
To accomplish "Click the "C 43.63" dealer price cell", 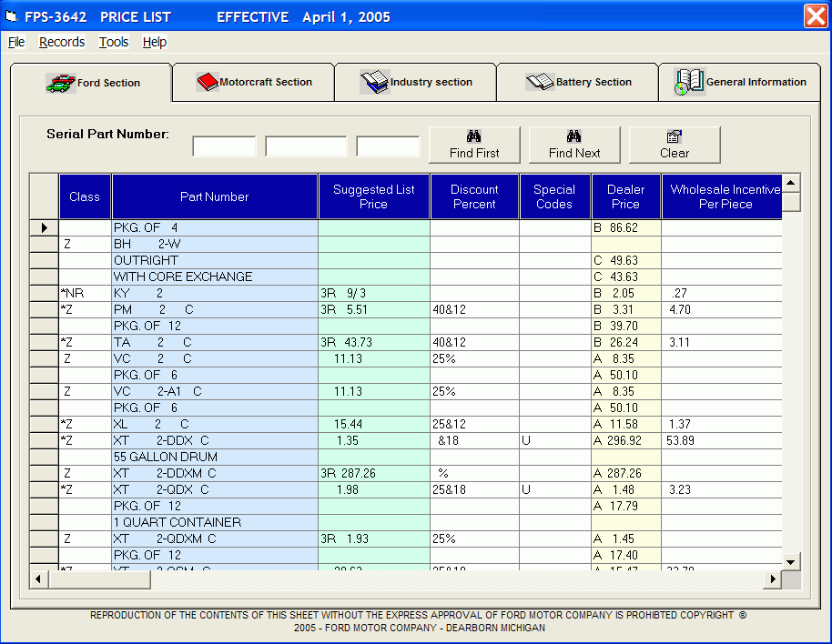I will pos(626,277).
